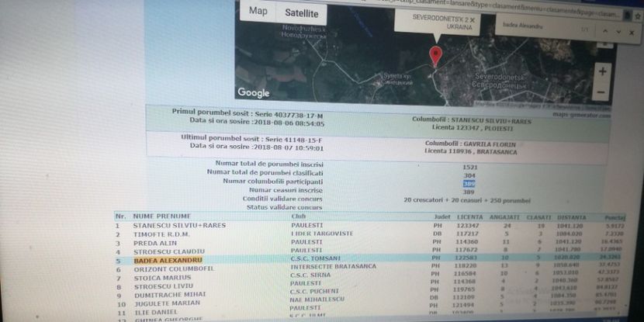Jump to next find-in-page match
The height and width of the screenshot is (322, 644).
[619, 32]
